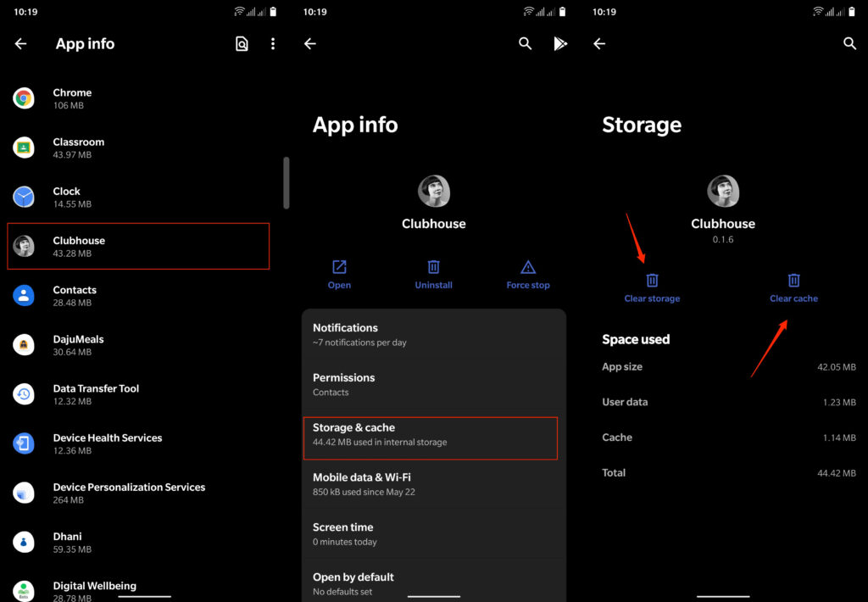Open Screen time entry
Image resolution: width=868 pixels, height=602 pixels.
[x=434, y=534]
